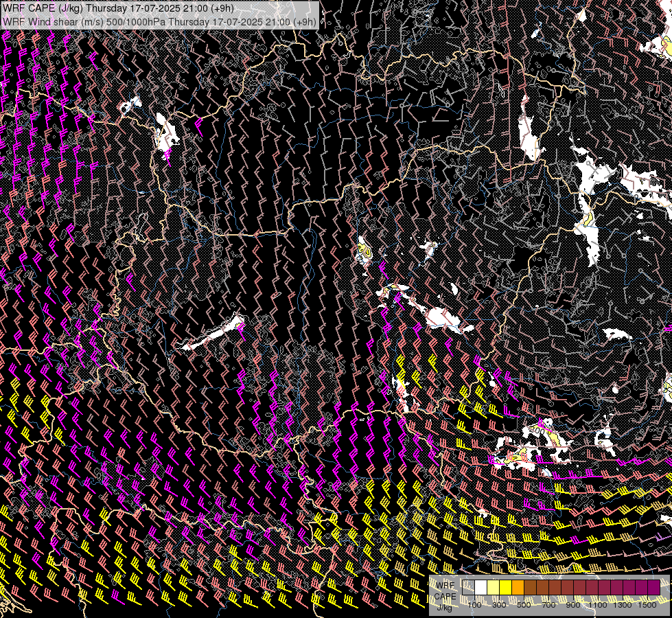
Task: Select the pale yellow CAPE legend swatch
Action: (494, 587)
